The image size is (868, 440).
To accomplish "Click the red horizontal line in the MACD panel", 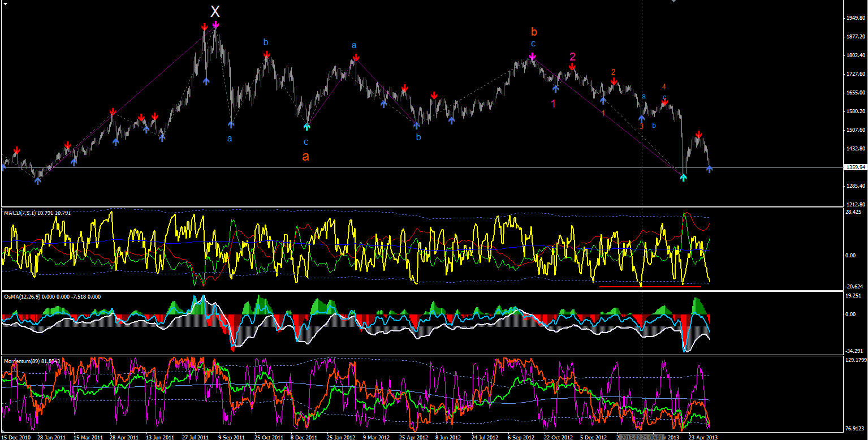I will (x=650, y=287).
